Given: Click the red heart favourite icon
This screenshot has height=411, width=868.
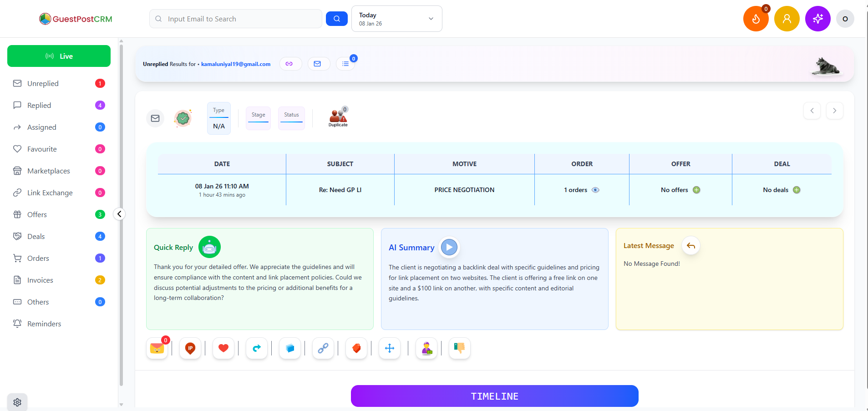Looking at the screenshot, I should tap(223, 348).
